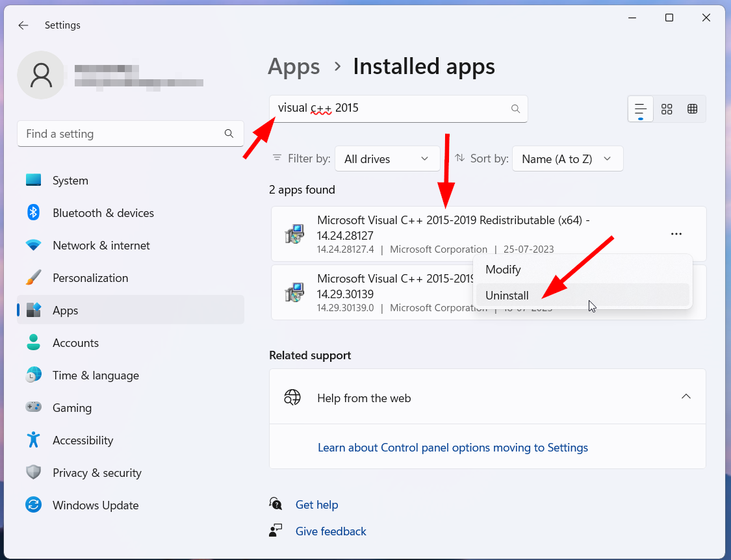
Task: Open Privacy & security settings
Action: [131, 473]
